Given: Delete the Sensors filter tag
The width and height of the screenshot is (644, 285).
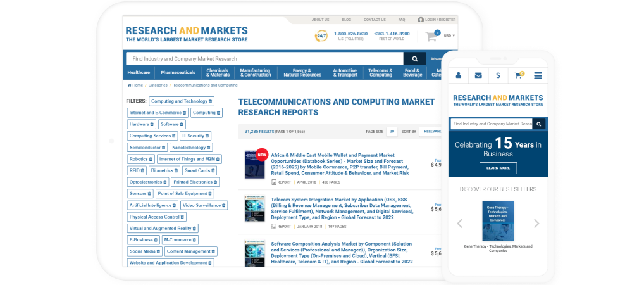Looking at the screenshot, I should tap(150, 193).
